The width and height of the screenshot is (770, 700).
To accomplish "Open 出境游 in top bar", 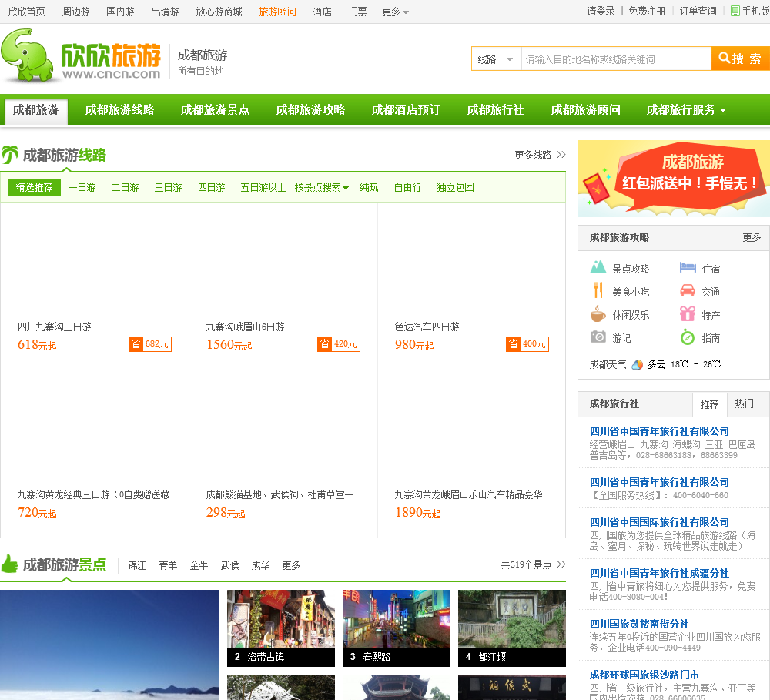I will click(x=165, y=12).
